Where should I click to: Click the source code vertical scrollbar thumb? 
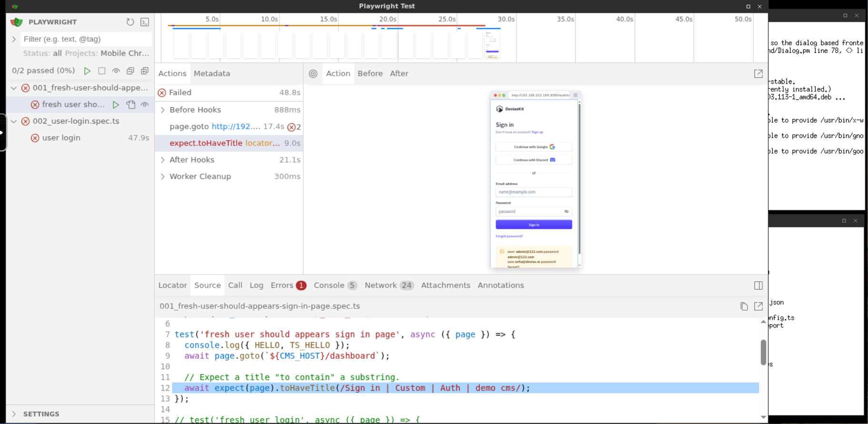tap(763, 352)
